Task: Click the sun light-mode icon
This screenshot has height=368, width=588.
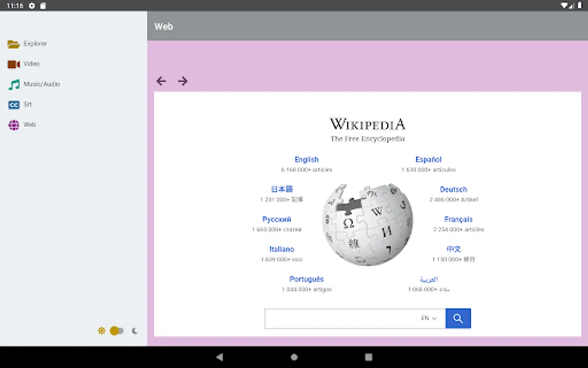Action: coord(102,330)
